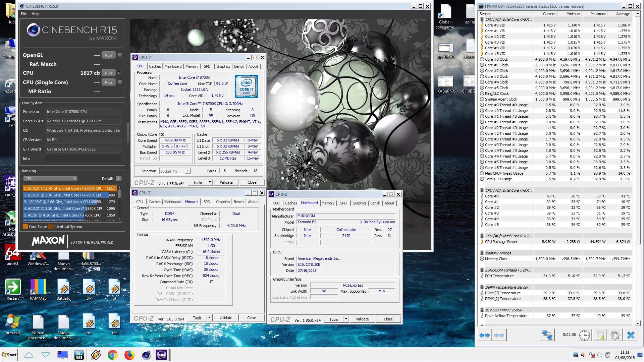Open aida64 desktop shortcut
This screenshot has height=362, width=644.
(13, 255)
